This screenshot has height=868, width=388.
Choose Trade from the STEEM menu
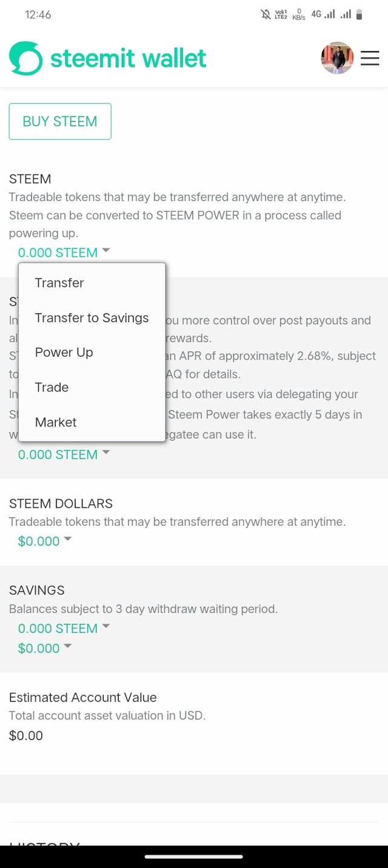(x=52, y=388)
